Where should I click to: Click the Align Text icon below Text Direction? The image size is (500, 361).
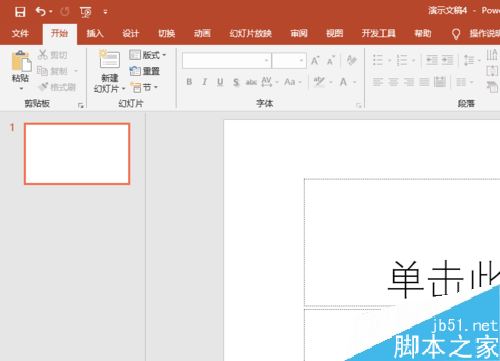492,71
